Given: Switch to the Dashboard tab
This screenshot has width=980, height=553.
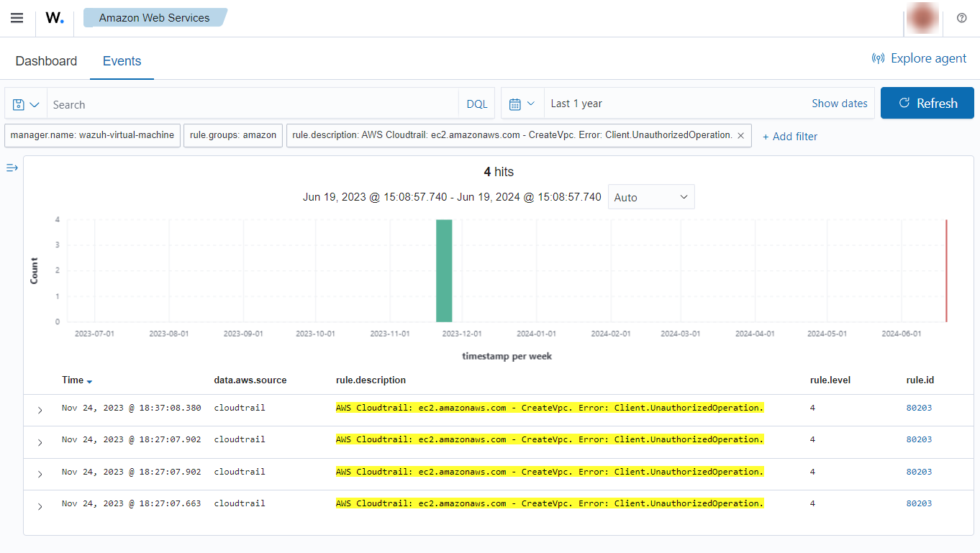Looking at the screenshot, I should click(46, 61).
